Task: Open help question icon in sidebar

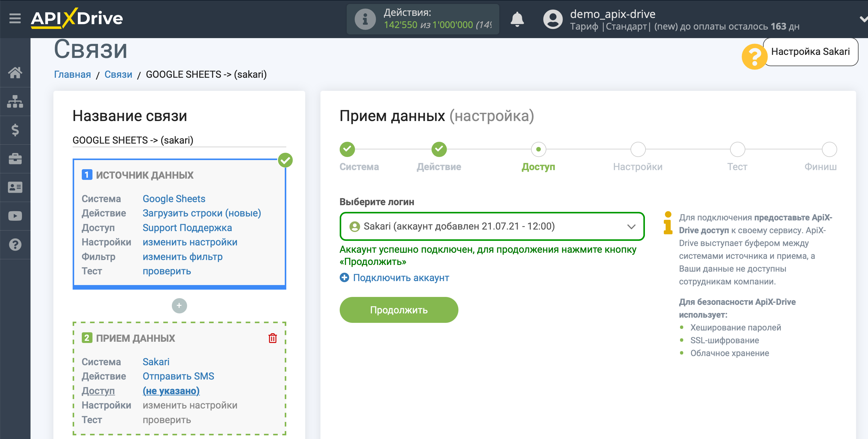Action: [x=15, y=245]
